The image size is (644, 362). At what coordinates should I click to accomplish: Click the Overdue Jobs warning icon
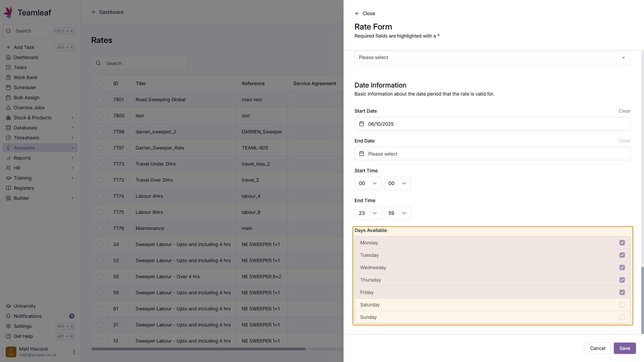(8, 108)
